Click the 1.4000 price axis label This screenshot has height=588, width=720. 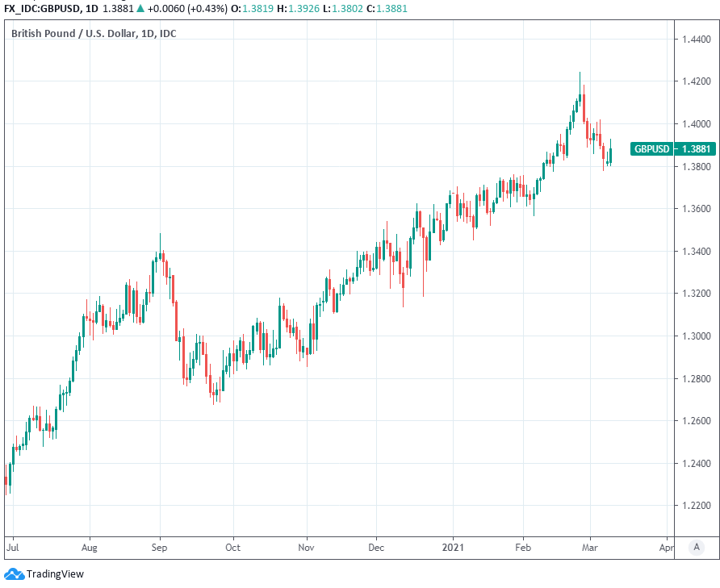(696, 124)
